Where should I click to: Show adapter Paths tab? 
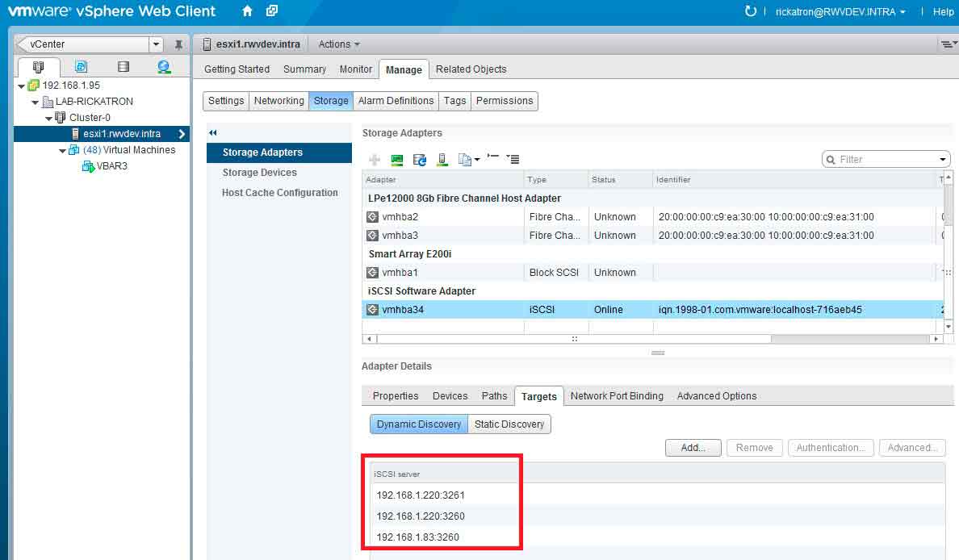pos(494,396)
